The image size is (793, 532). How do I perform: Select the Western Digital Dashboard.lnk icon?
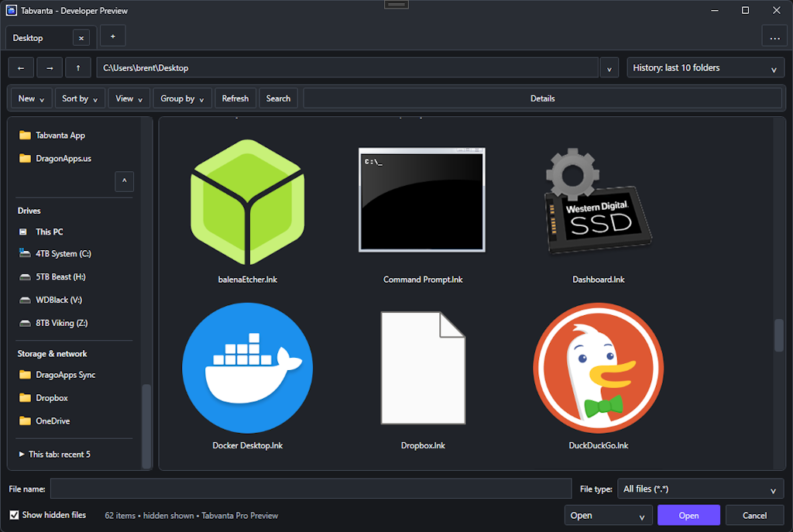tap(599, 201)
